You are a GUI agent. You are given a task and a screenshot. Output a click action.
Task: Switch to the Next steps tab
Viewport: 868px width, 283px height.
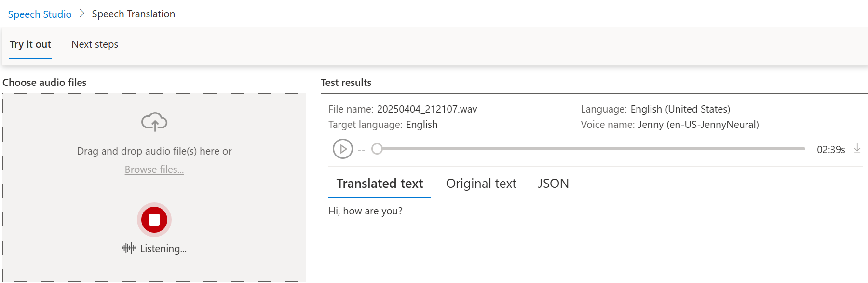[x=95, y=44]
